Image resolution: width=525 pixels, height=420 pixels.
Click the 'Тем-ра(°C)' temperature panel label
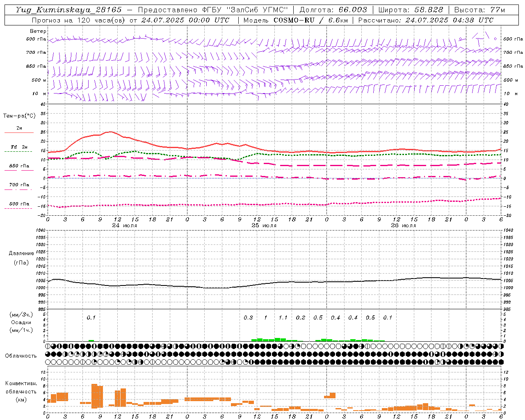[19, 116]
